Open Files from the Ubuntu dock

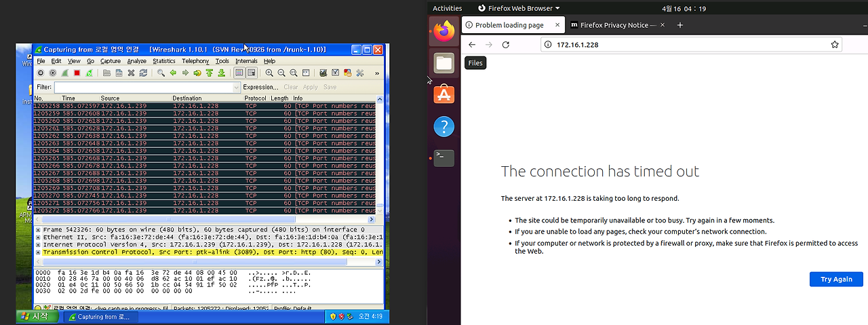[x=444, y=63]
